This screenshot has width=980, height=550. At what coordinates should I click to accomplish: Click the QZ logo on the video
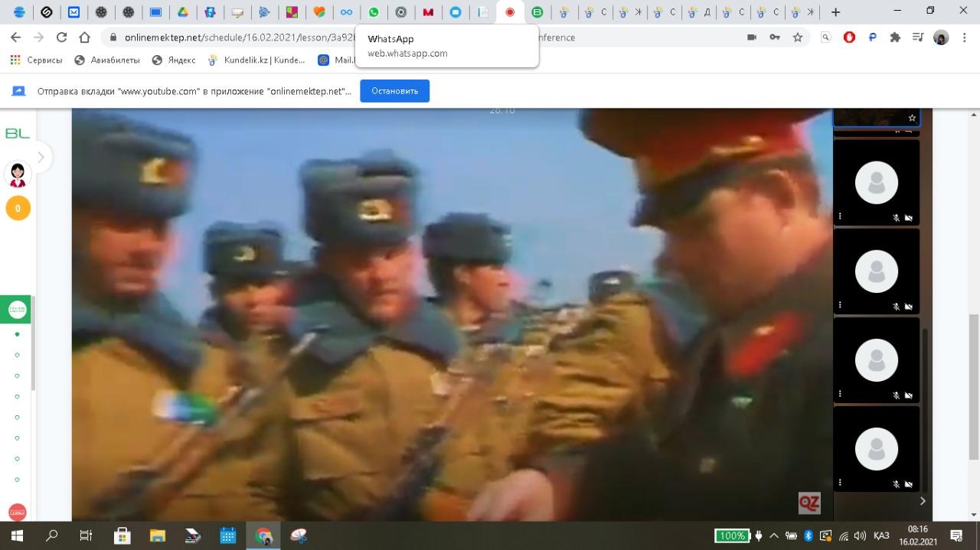(x=808, y=503)
